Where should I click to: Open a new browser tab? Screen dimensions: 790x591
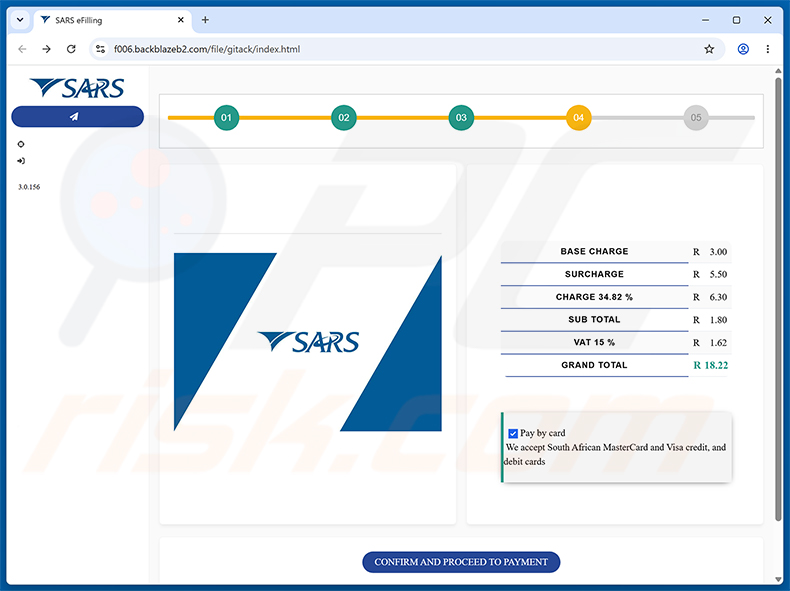pyautogui.click(x=205, y=20)
